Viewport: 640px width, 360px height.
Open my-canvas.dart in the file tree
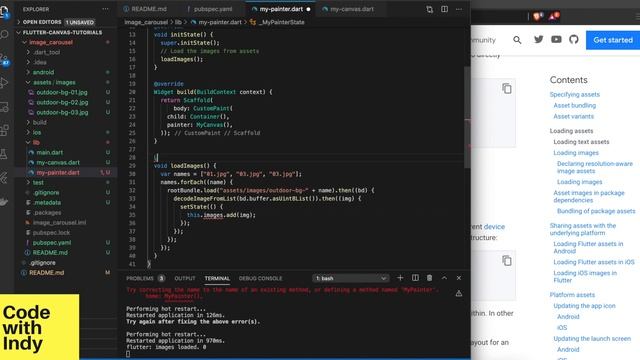click(58, 162)
